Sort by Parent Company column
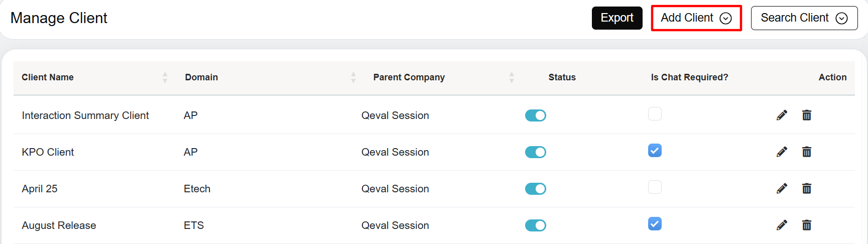The height and width of the screenshot is (244, 868). [x=511, y=77]
